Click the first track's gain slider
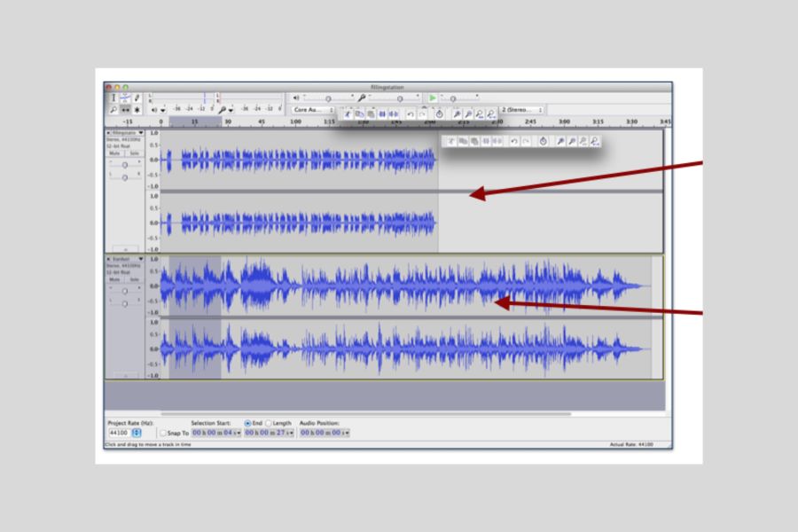 [125, 165]
